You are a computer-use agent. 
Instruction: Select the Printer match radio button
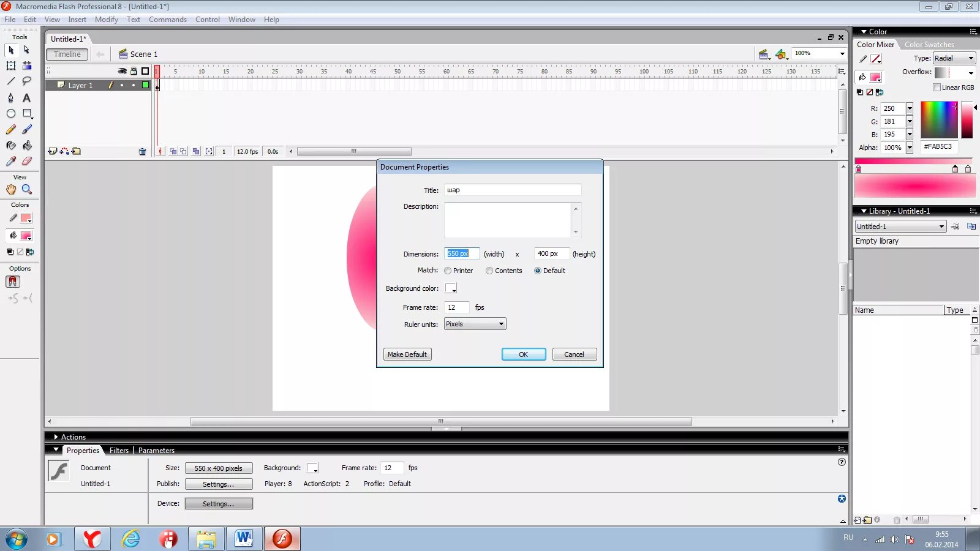(x=448, y=271)
